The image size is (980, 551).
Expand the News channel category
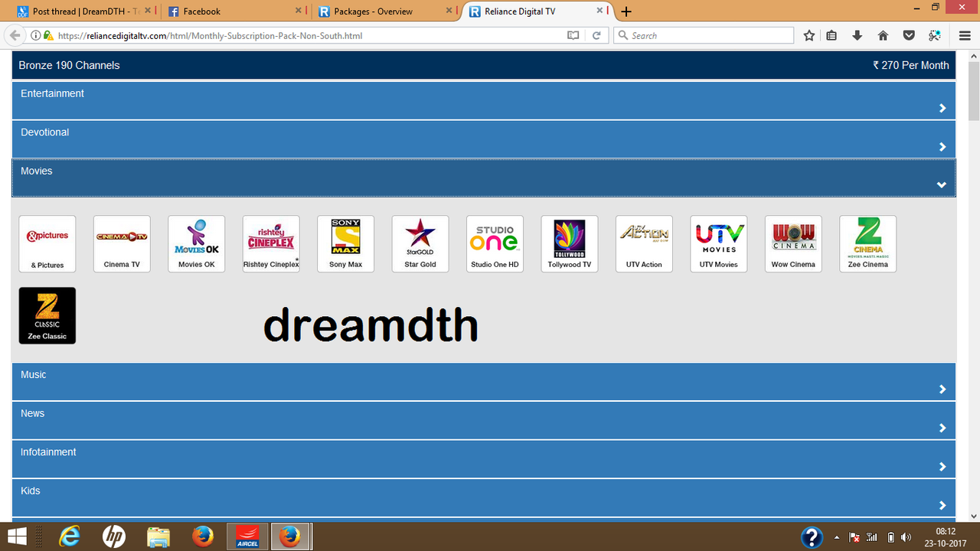[484, 421]
